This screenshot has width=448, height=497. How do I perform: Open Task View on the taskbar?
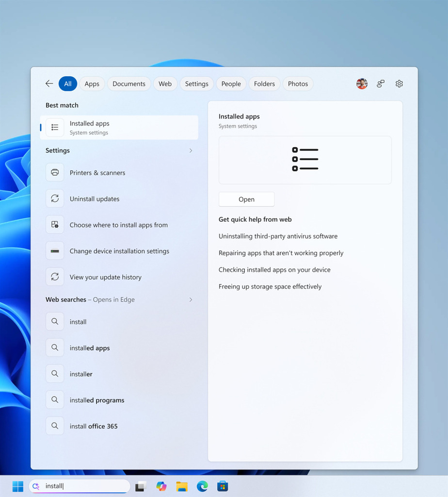[141, 486]
